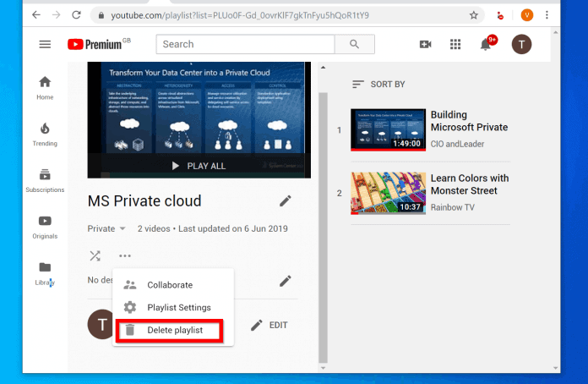The image size is (588, 384).
Task: Click Learn Colors with Monster Street title
Action: [x=470, y=184]
